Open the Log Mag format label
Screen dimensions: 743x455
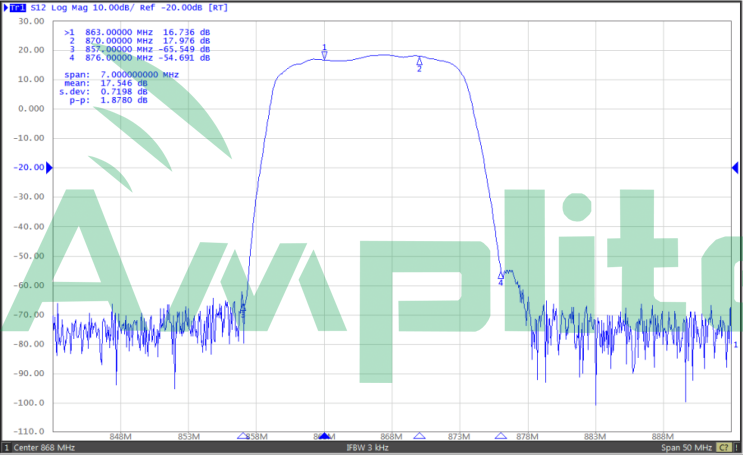tap(69, 8)
